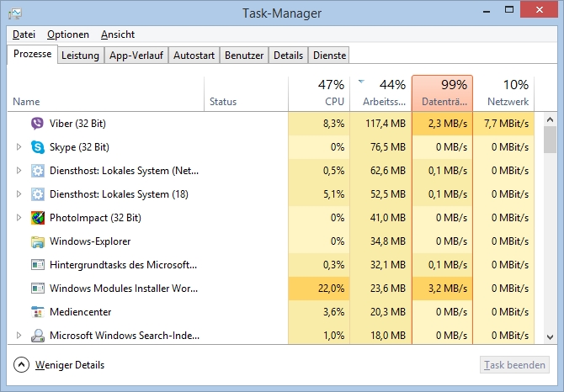Click the 5,1% CPU value

pos(334,194)
